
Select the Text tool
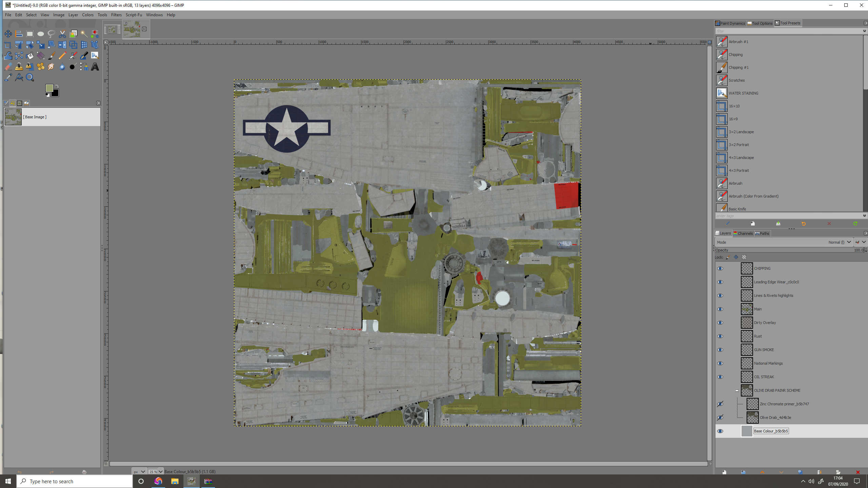coord(95,67)
